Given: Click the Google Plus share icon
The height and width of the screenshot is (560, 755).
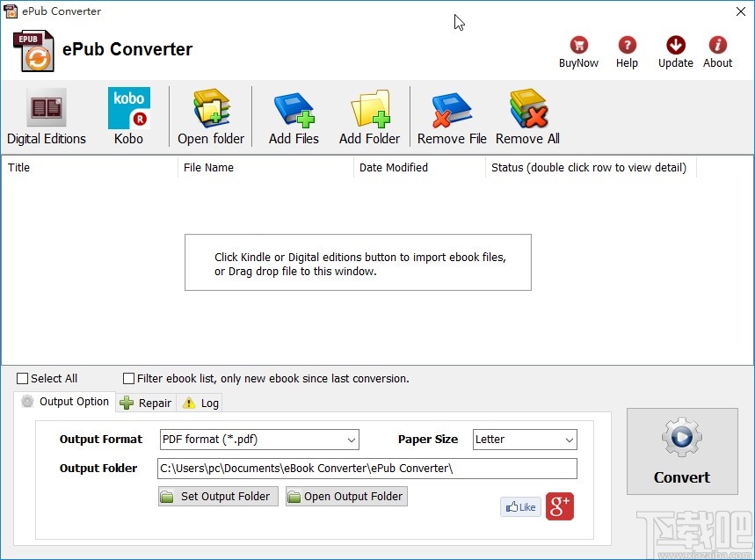Looking at the screenshot, I should (560, 506).
